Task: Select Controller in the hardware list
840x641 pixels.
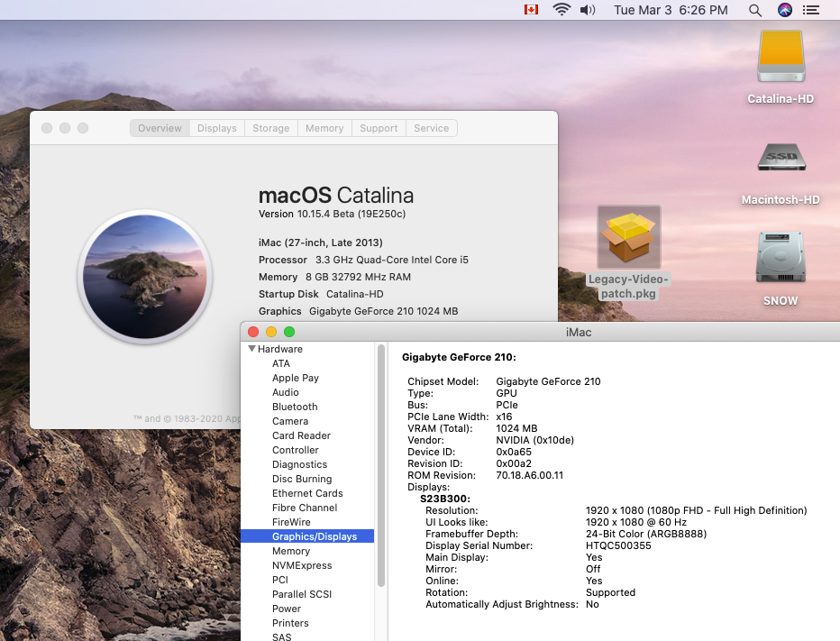Action: [307, 450]
